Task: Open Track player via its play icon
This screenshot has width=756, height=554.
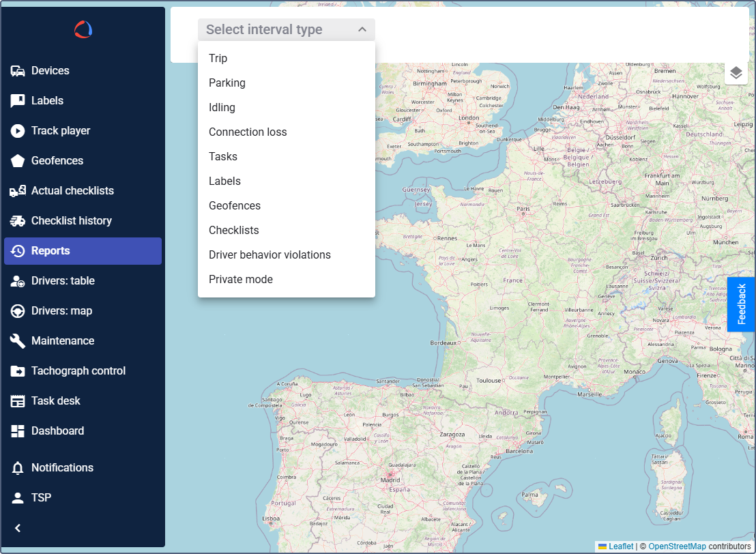Action: click(x=18, y=131)
